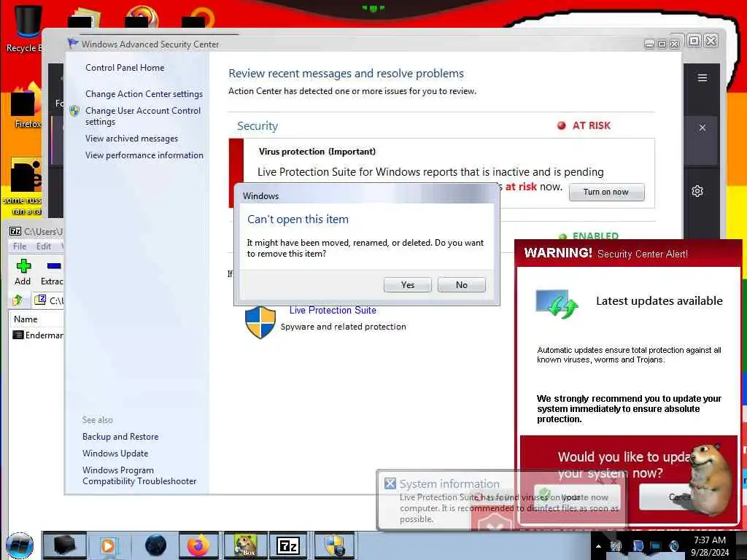Viewport: 747px width, 560px height.
Task: Open View performance information
Action: tap(144, 155)
